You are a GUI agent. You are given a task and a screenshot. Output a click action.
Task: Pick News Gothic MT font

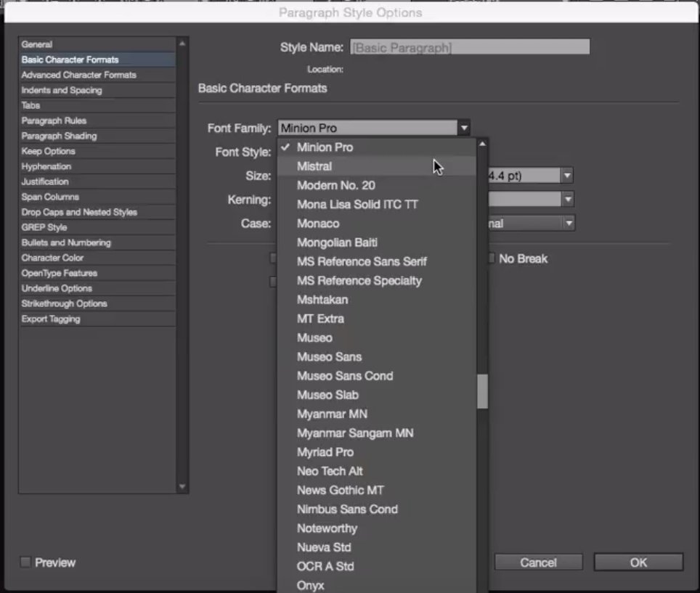377,490
